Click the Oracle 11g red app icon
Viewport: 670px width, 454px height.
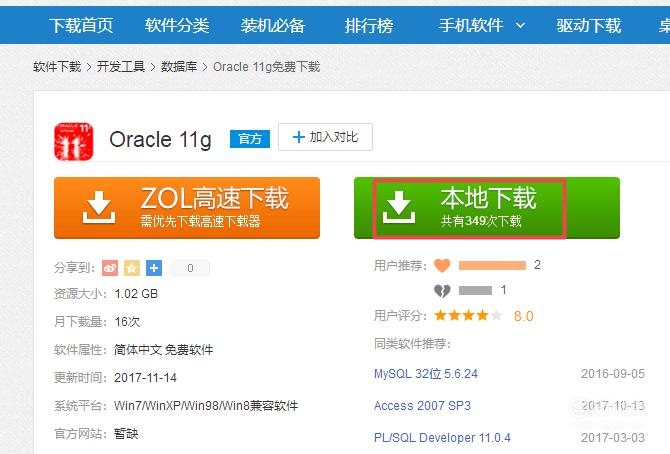pyautogui.click(x=73, y=142)
